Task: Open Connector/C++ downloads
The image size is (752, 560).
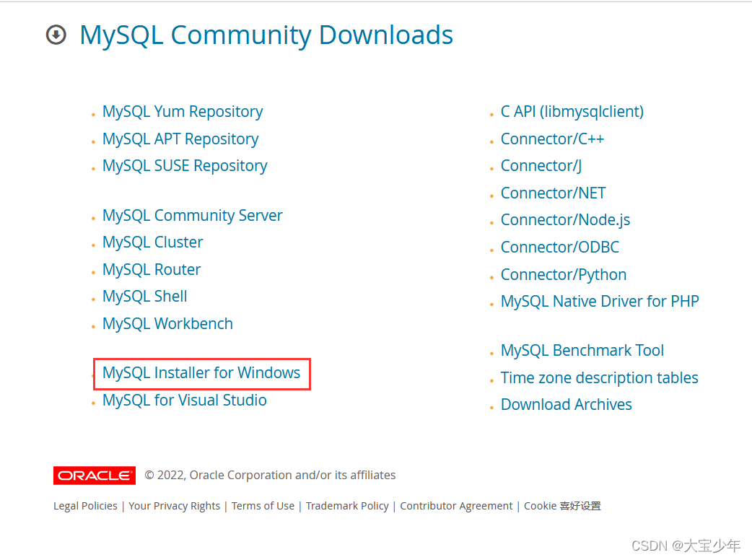Action: click(553, 139)
